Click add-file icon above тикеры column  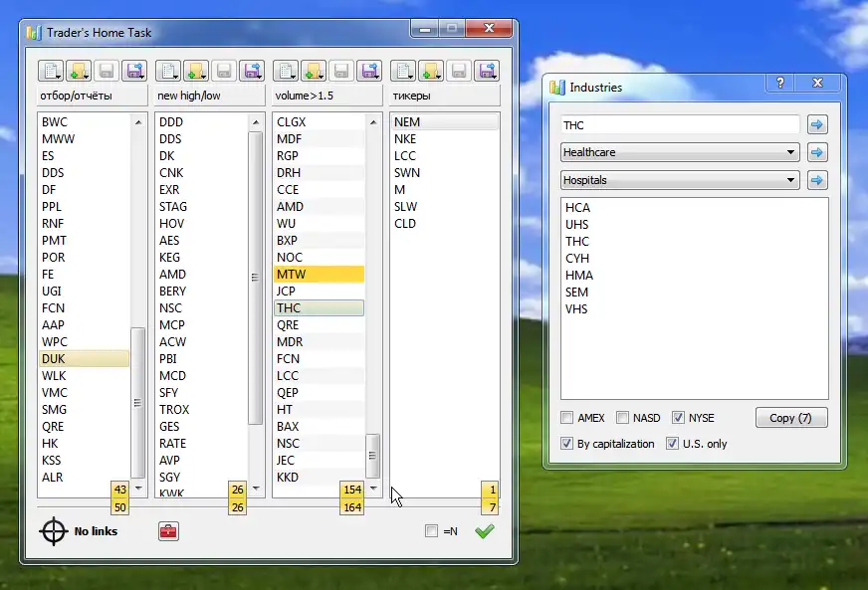click(x=431, y=71)
